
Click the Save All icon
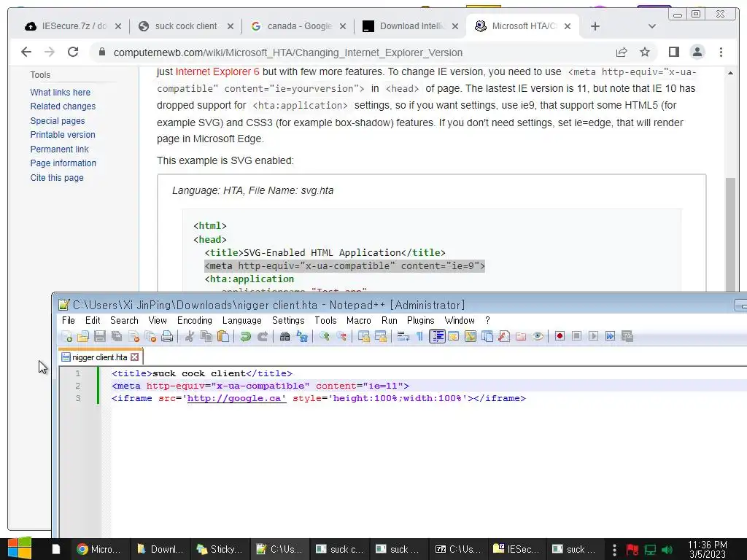coord(117,337)
